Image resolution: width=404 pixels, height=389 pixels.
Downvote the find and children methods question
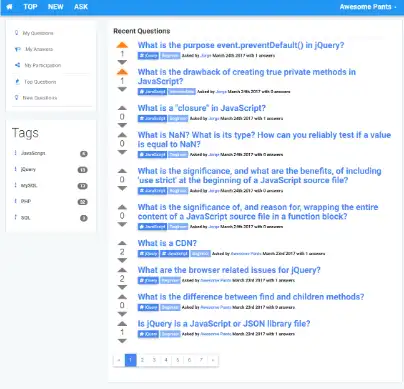click(122, 314)
